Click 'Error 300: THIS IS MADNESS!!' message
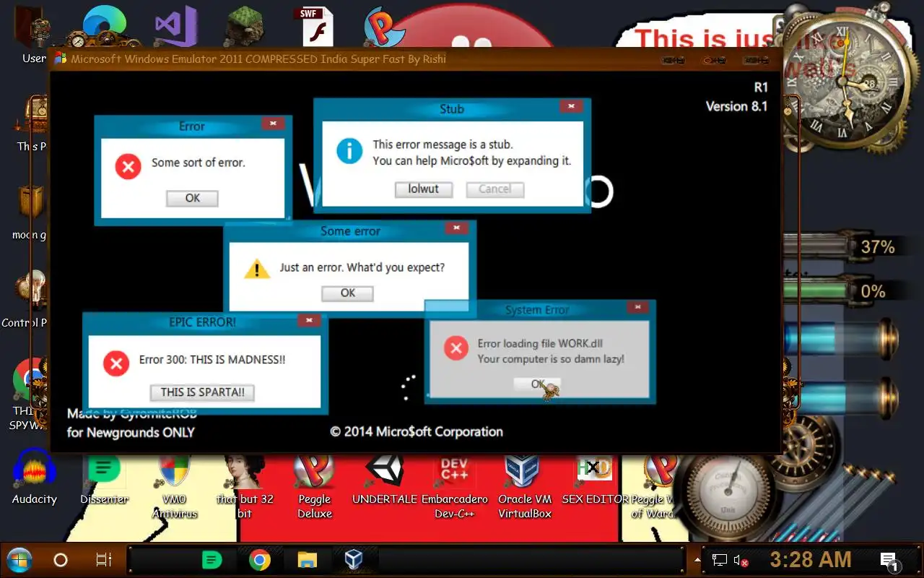This screenshot has width=924, height=578. (212, 360)
